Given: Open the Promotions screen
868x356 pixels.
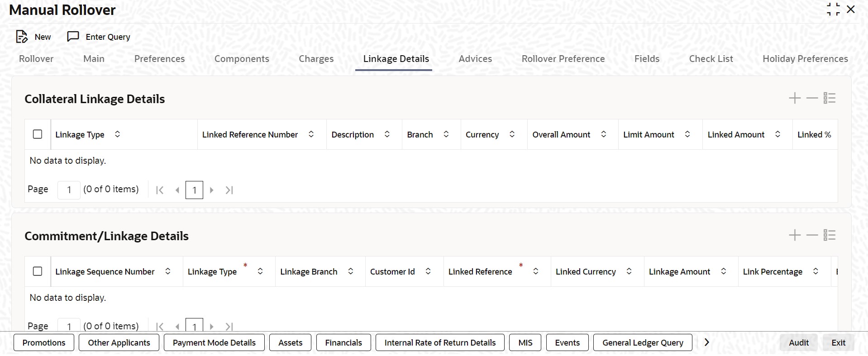Looking at the screenshot, I should coord(44,342).
